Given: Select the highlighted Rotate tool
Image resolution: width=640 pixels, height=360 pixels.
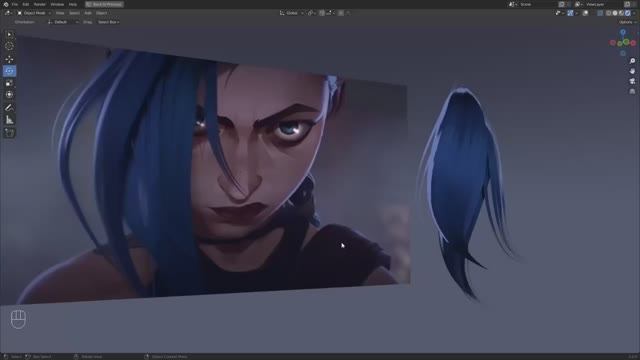Looking at the screenshot, I should [9, 71].
